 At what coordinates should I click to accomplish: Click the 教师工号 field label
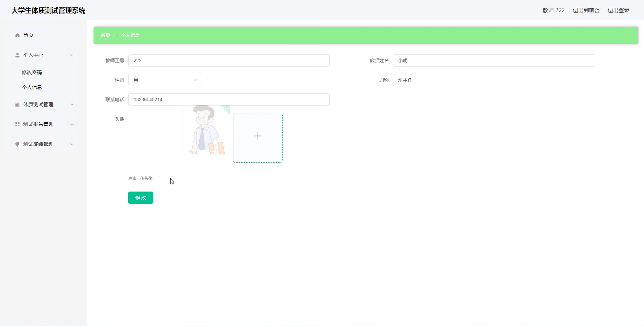click(x=115, y=60)
